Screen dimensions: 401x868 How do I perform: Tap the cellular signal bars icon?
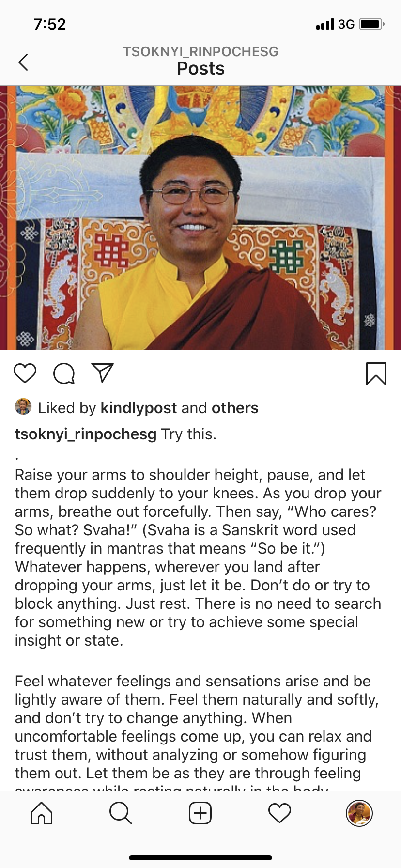coord(325,24)
